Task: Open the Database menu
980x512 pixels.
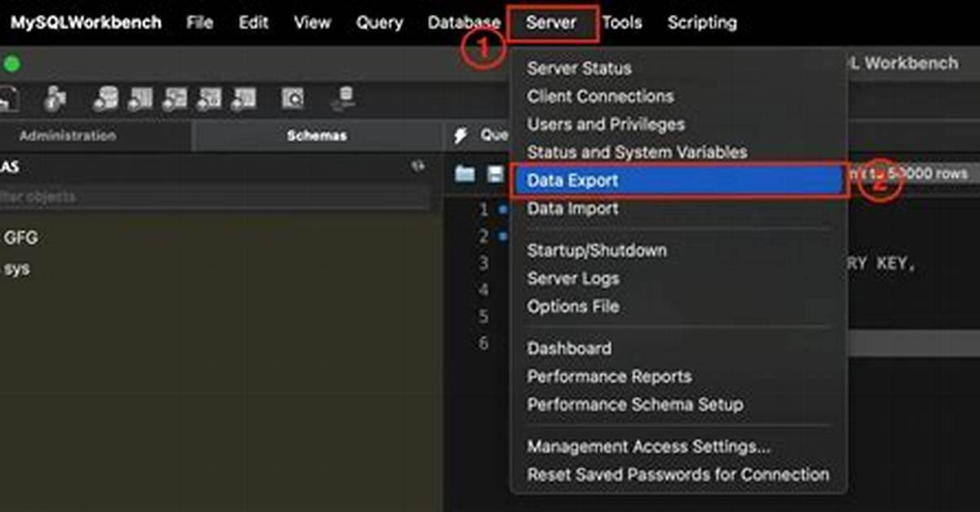Action: pyautogui.click(x=464, y=23)
